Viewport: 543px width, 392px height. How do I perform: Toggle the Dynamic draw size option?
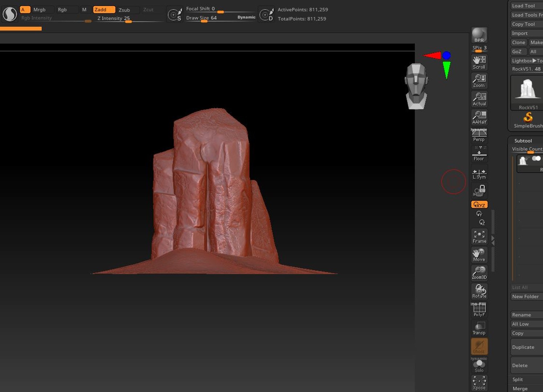pyautogui.click(x=246, y=17)
